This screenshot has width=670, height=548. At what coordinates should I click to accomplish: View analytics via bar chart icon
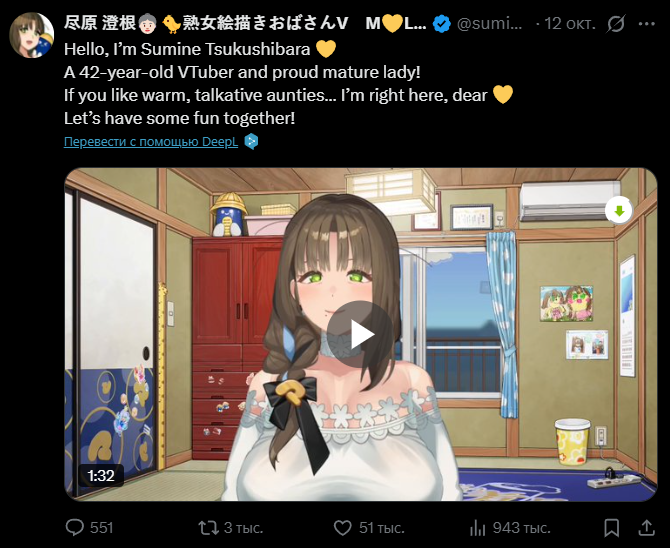click(477, 528)
